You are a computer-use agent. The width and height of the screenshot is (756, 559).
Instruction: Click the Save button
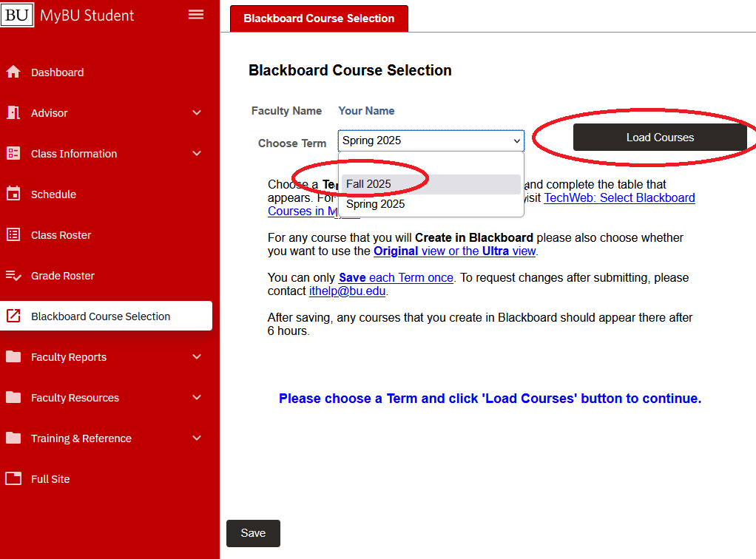click(x=253, y=533)
